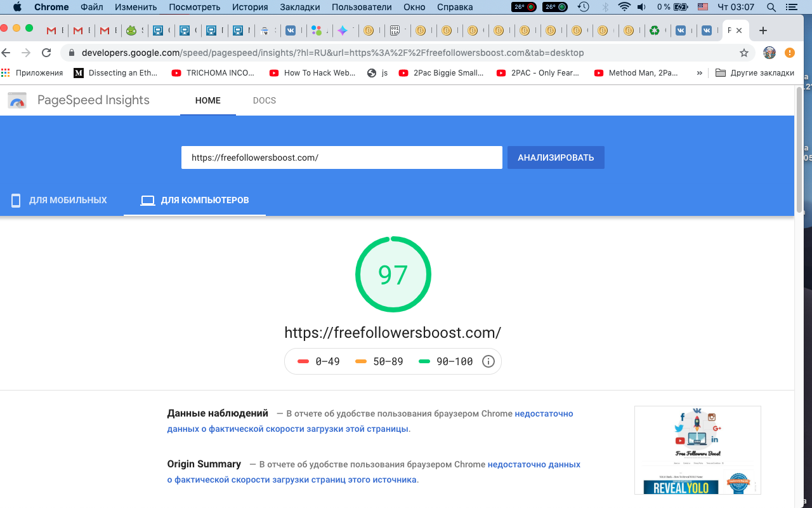Open macOS Spotlight search
The width and height of the screenshot is (812, 508).
(x=771, y=7)
